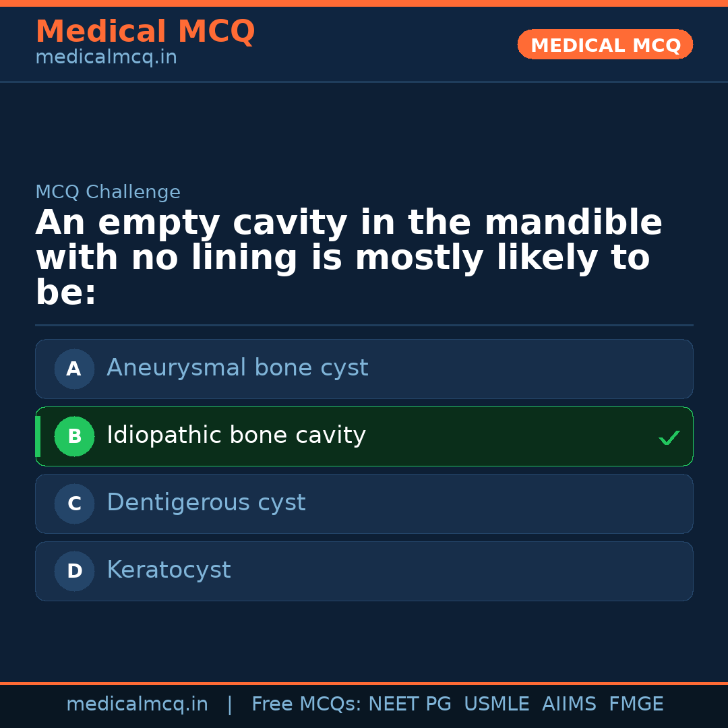The image size is (728, 728).
Task: Click the circular A badge icon
Action: point(74,369)
